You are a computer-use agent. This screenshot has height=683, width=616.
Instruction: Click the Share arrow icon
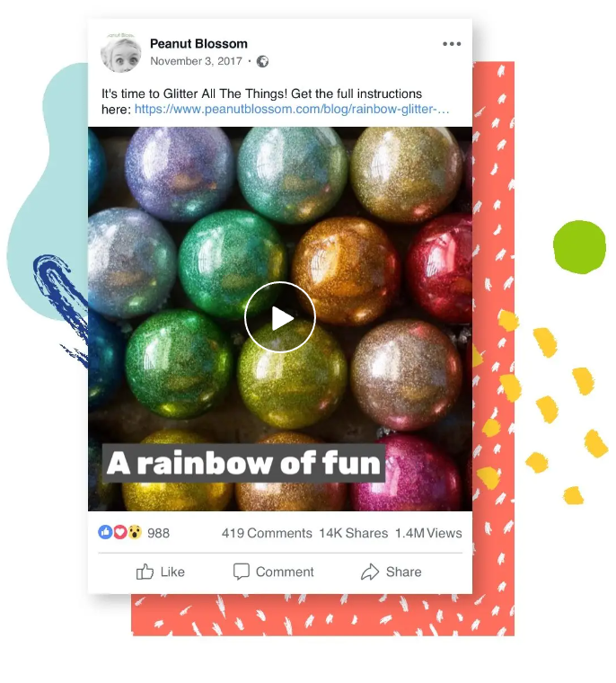coord(370,572)
